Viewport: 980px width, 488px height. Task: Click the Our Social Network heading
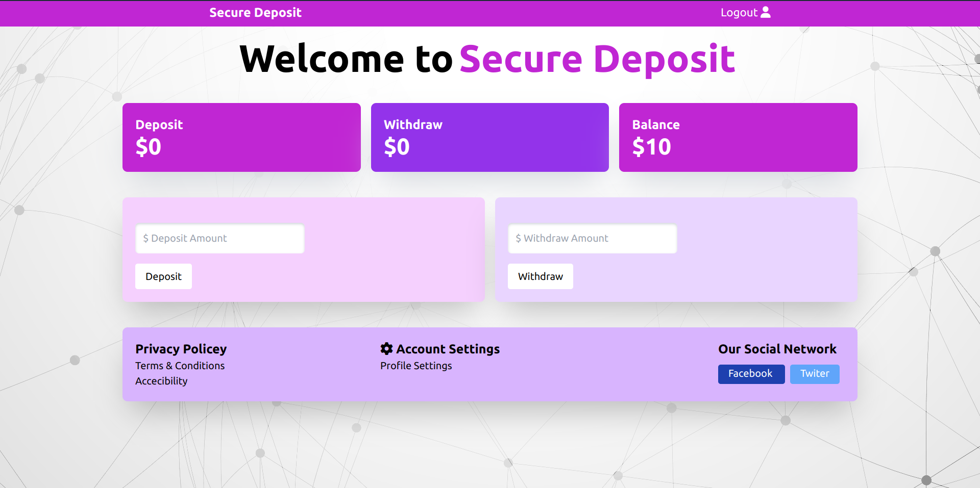(x=777, y=349)
